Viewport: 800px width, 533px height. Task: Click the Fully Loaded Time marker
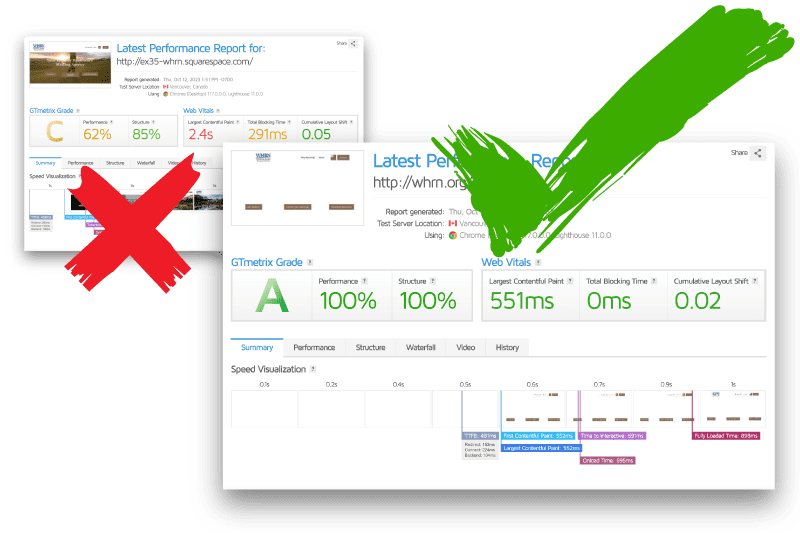click(x=726, y=436)
